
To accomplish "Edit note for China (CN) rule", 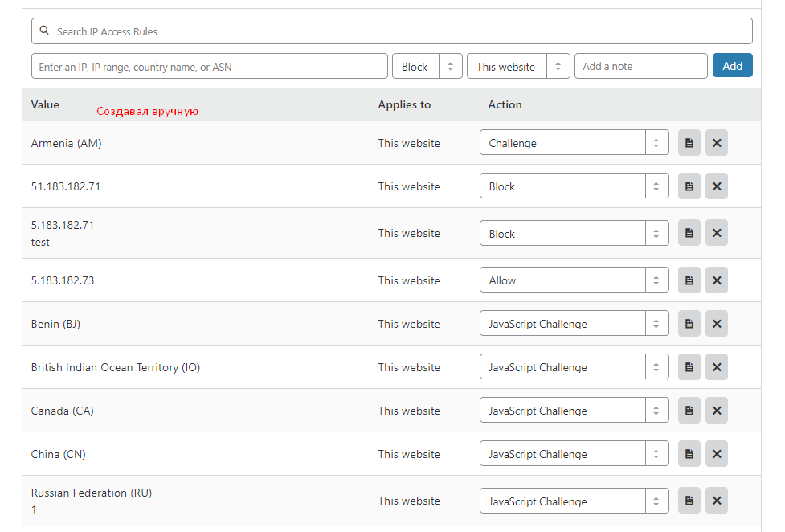I will [689, 454].
